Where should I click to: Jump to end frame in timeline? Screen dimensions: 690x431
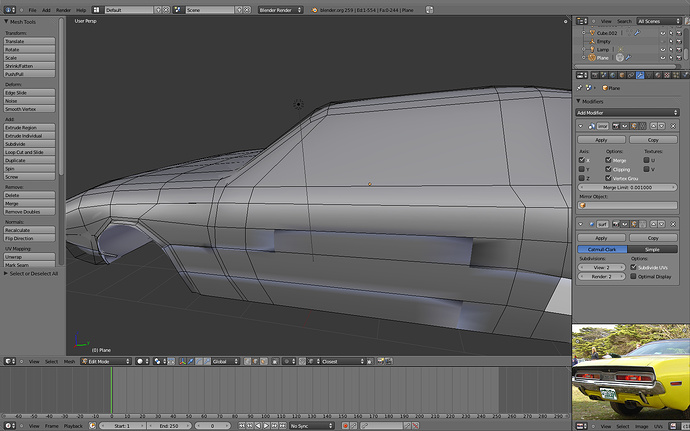coord(283,426)
